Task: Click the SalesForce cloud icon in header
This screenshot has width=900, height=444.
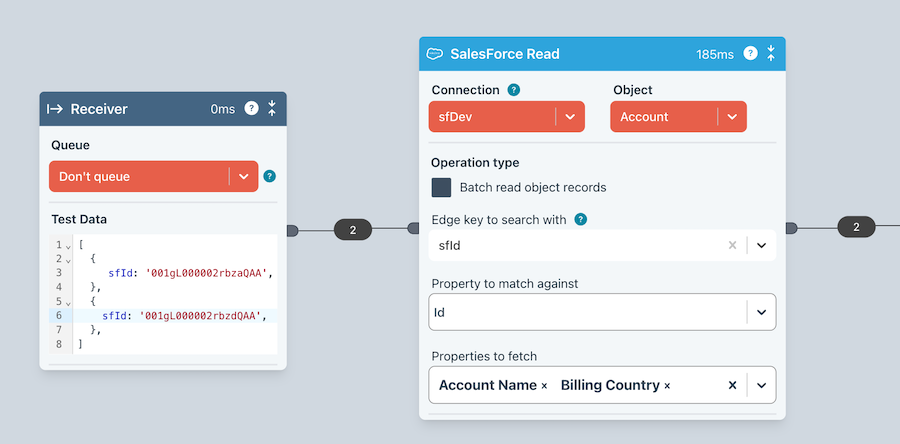Action: [x=435, y=54]
